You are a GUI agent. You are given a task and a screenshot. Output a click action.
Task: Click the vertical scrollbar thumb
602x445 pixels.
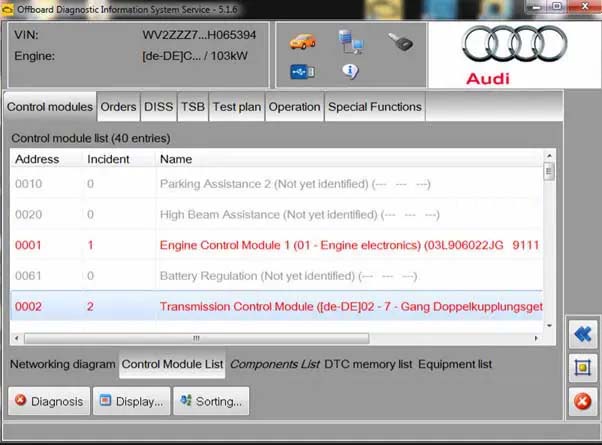tap(549, 171)
